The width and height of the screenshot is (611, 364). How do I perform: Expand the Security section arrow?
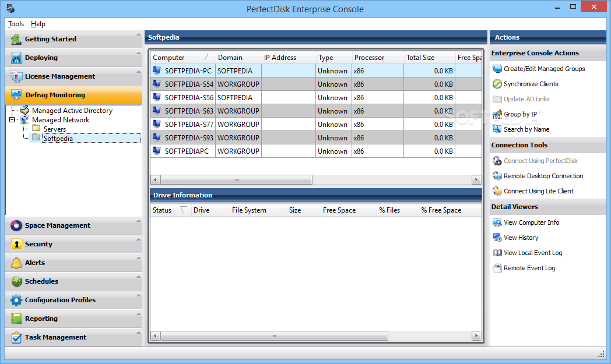pyautogui.click(x=138, y=240)
